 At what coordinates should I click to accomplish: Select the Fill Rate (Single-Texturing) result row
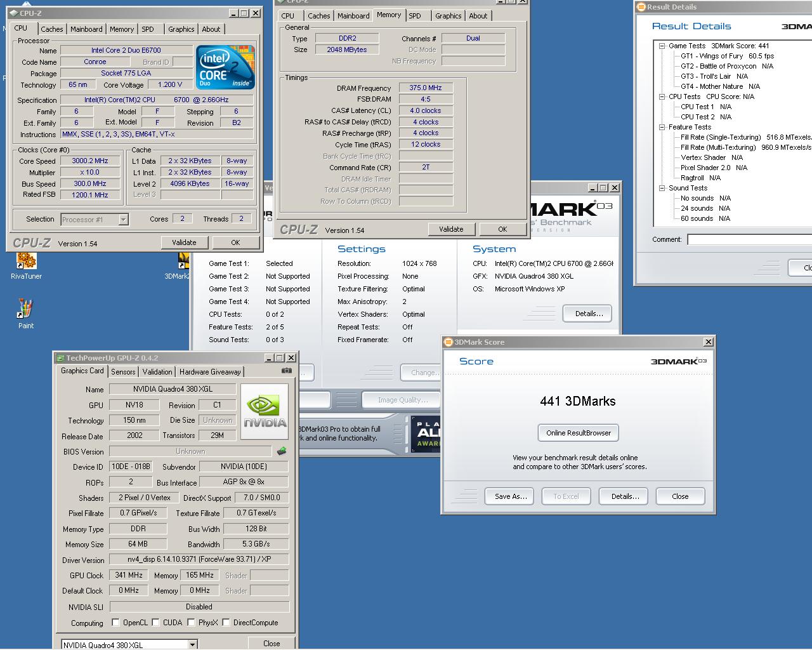point(746,137)
